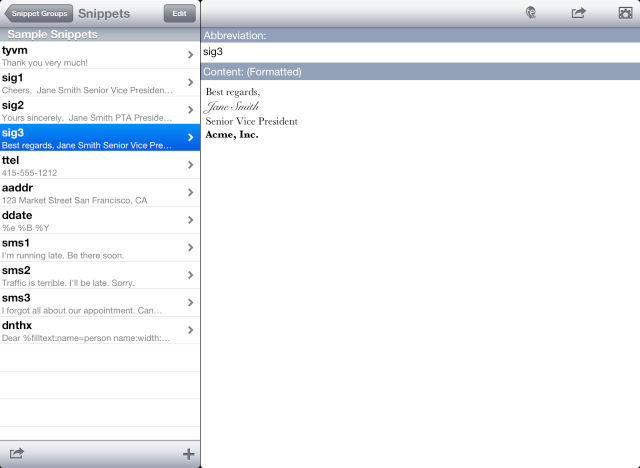Click bold 'Acme, Inc.' line in content
This screenshot has height=468, width=640.
tap(232, 135)
